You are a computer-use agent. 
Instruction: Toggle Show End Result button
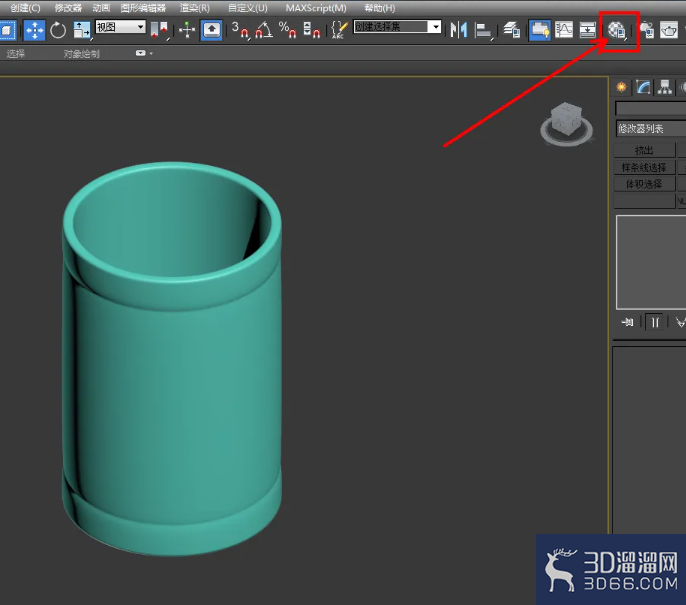655,322
